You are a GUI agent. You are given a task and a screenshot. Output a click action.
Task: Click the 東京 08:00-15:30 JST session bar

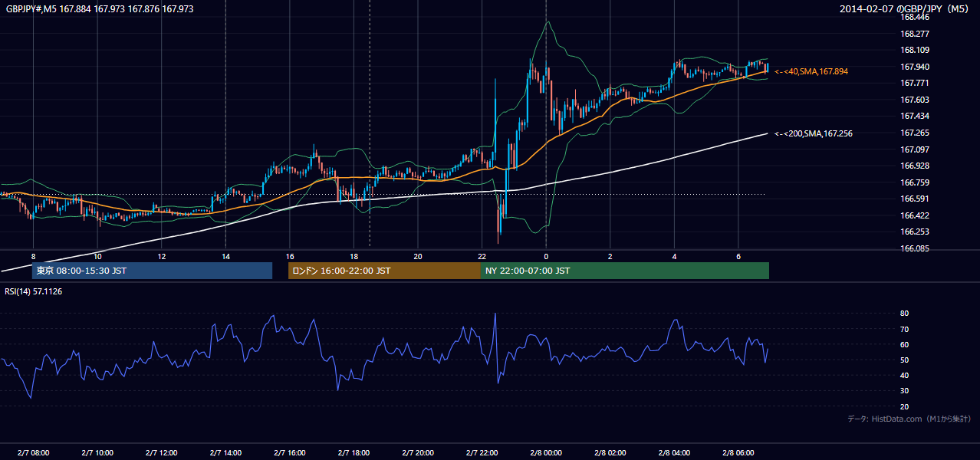pyautogui.click(x=152, y=271)
